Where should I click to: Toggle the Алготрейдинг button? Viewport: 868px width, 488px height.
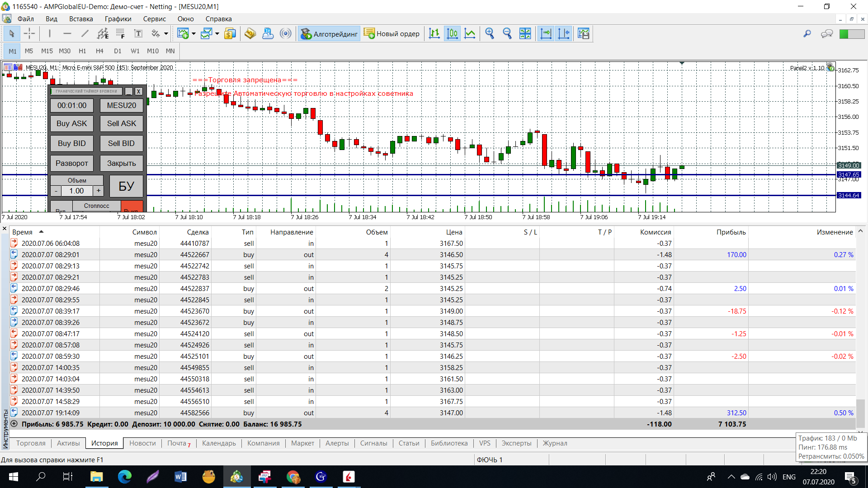click(329, 34)
